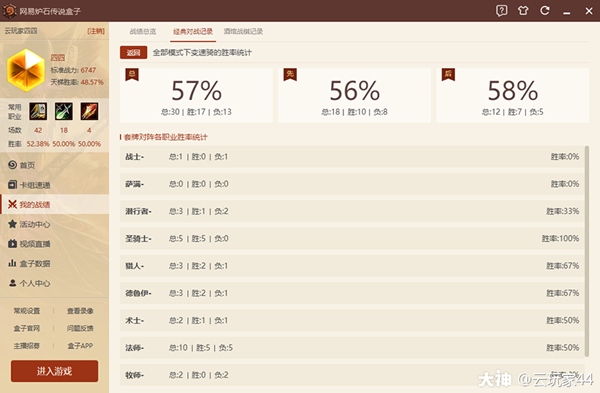Select the 法师 class stats row
600x393 pixels.
pos(352,347)
